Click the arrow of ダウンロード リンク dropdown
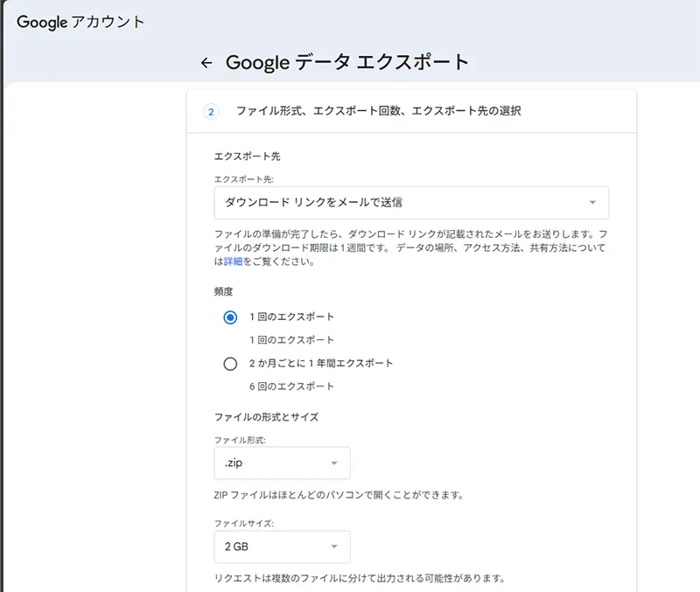700x592 pixels. (592, 203)
